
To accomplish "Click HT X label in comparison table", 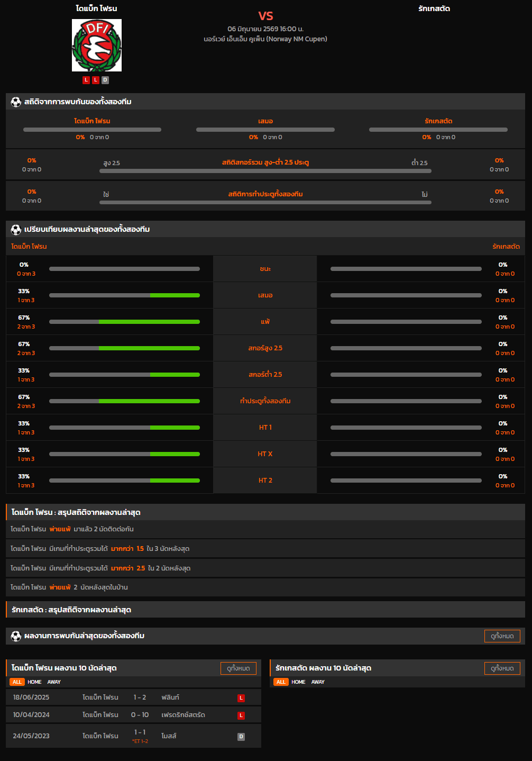I will (265, 454).
